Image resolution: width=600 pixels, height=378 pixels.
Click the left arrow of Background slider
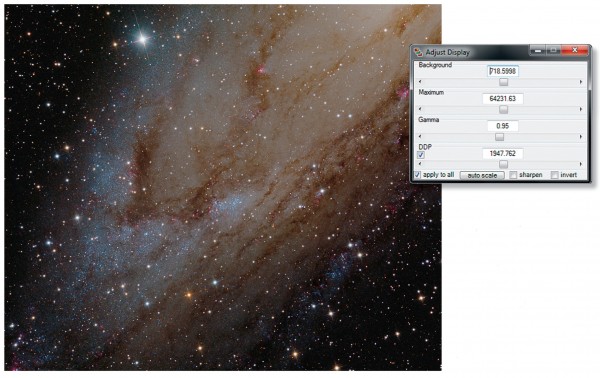coord(420,82)
